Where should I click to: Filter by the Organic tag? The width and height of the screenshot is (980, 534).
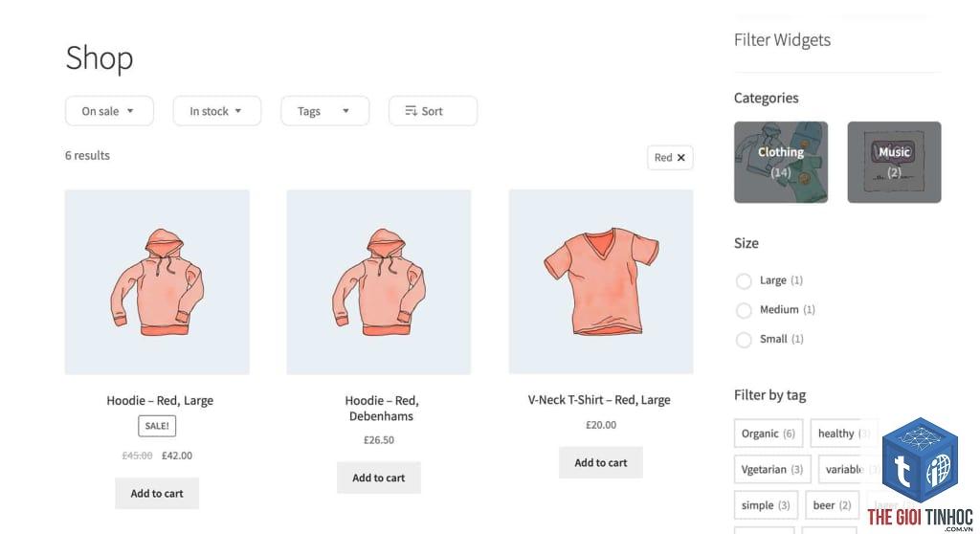[768, 434]
